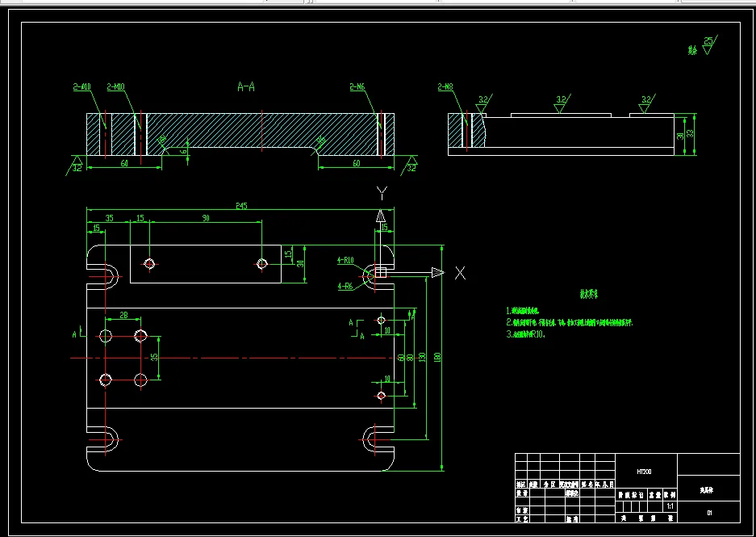Image resolution: width=756 pixels, height=537 pixels.
Task: Select the 35 dimension beside the four-hole pattern
Action: 154,358
